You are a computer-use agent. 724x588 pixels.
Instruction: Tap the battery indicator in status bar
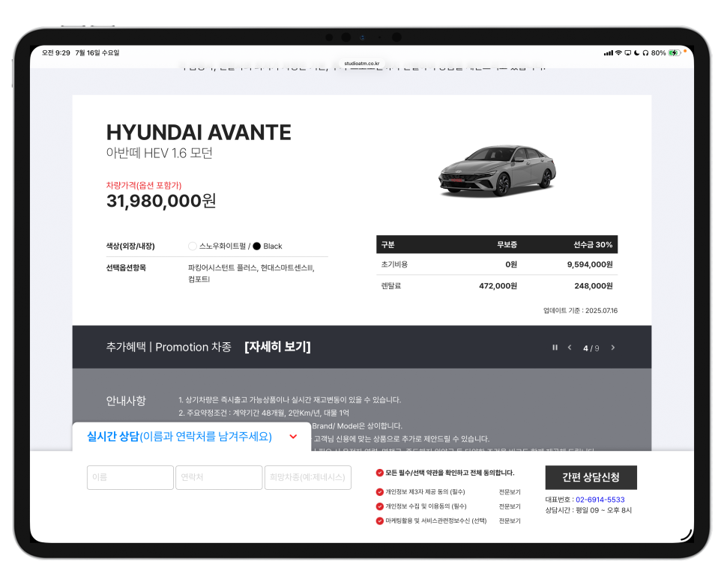pos(674,53)
